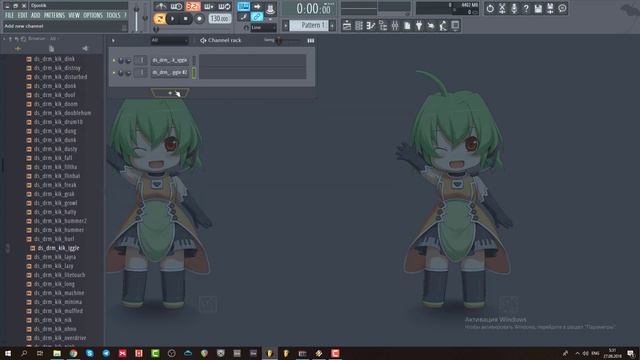
Task: Open the FILE menu
Action: pos(9,16)
